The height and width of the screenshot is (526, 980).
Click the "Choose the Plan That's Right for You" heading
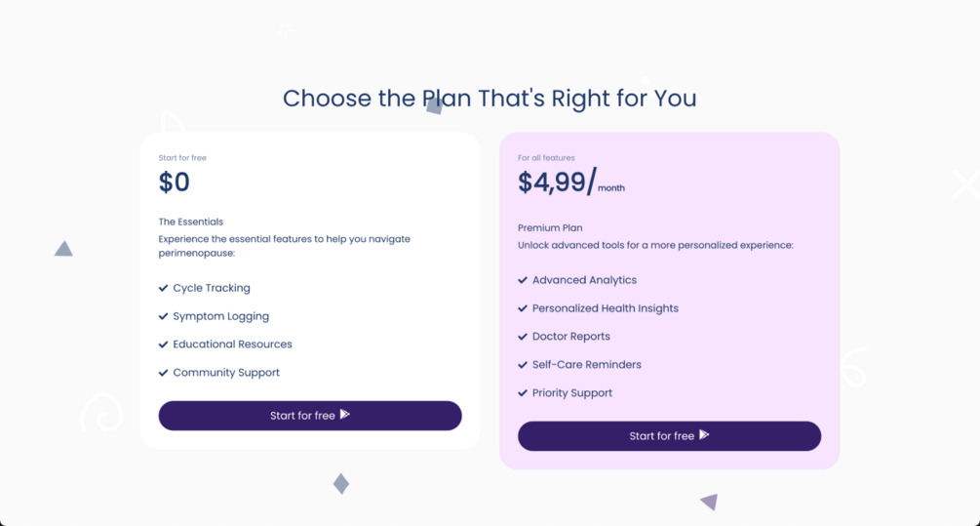[490, 99]
